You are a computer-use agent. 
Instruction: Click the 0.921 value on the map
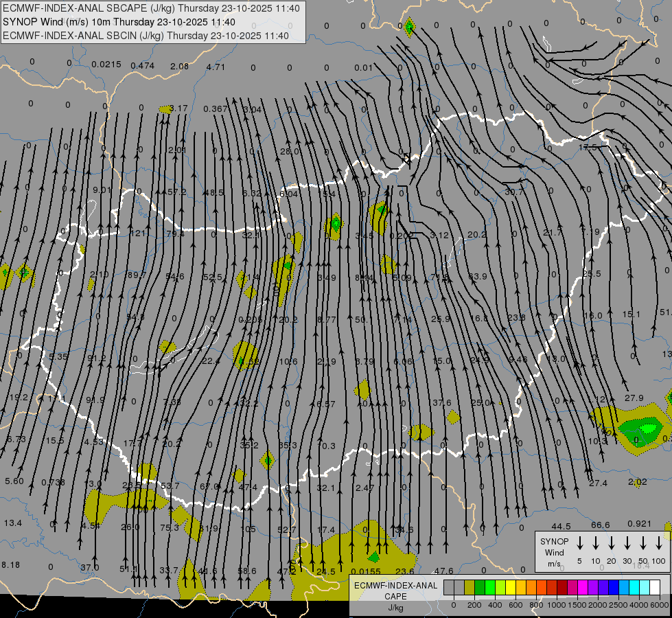pos(639,524)
